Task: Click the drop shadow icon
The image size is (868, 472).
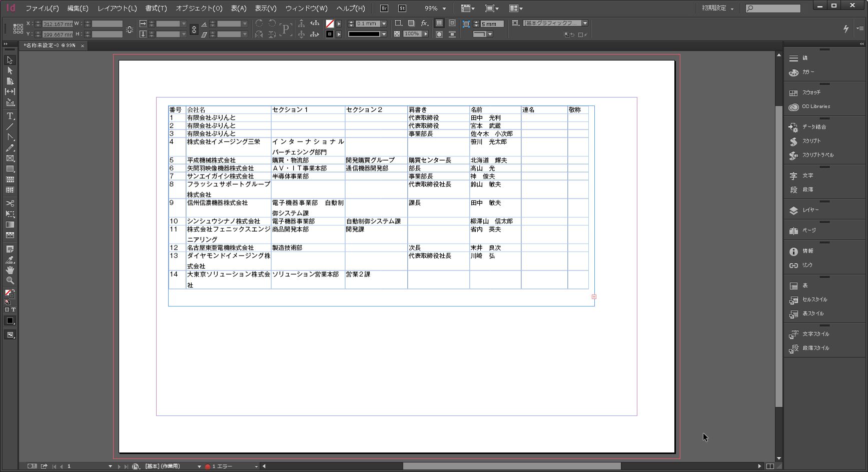Action: (411, 23)
